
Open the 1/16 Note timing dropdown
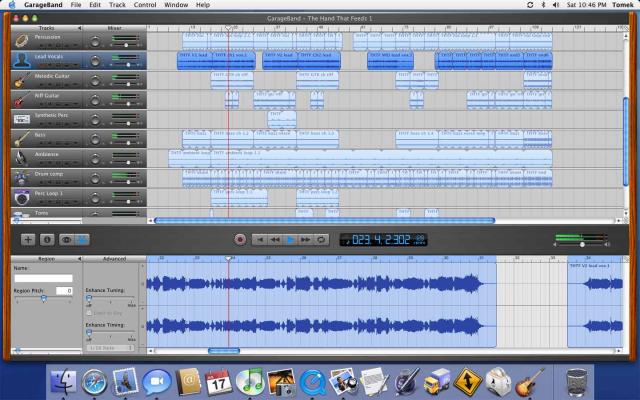point(110,348)
